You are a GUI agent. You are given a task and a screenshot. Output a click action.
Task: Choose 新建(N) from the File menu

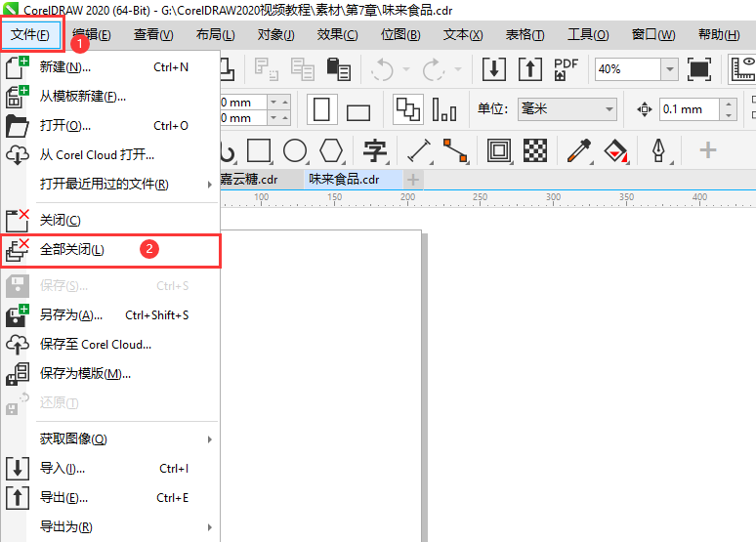click(110, 67)
